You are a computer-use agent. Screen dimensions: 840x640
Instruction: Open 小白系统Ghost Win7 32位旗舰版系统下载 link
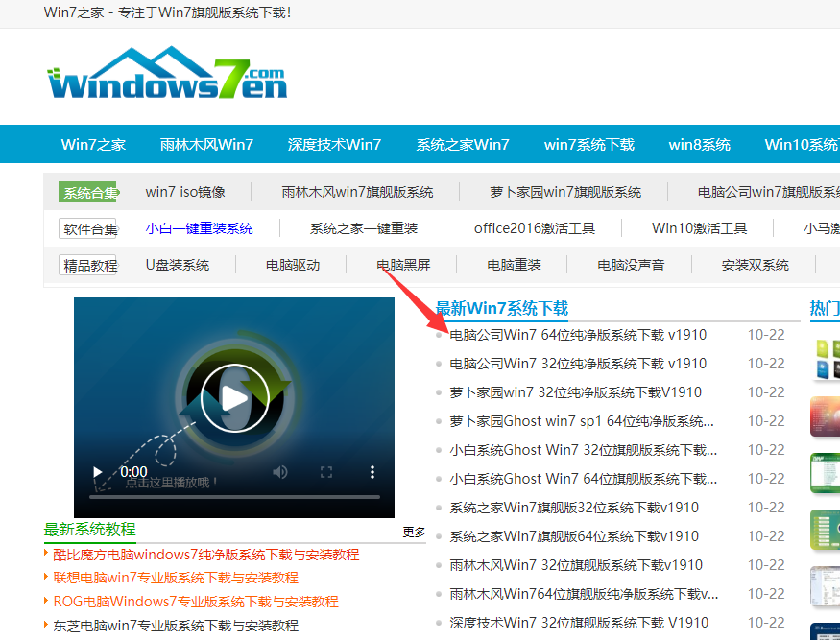[584, 450]
